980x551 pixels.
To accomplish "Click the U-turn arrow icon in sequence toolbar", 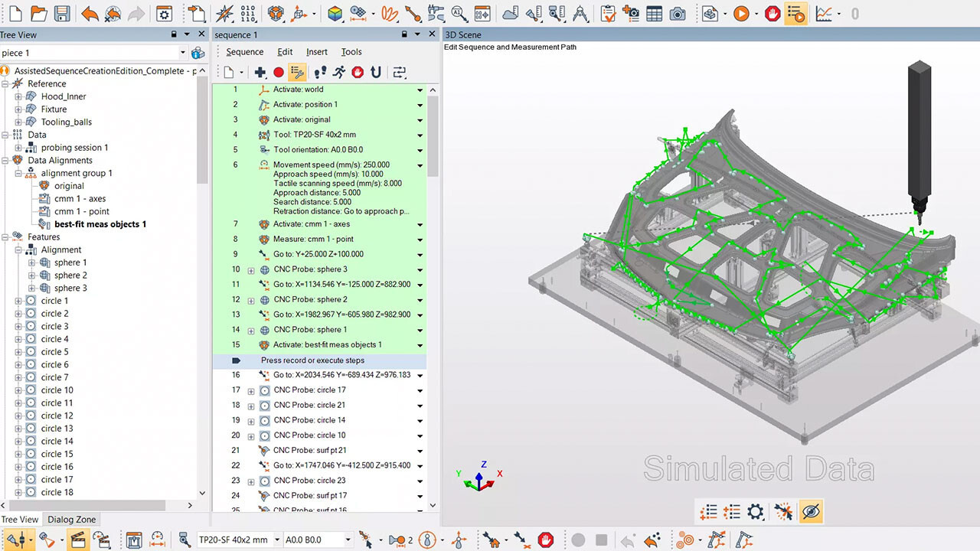I will click(x=376, y=72).
